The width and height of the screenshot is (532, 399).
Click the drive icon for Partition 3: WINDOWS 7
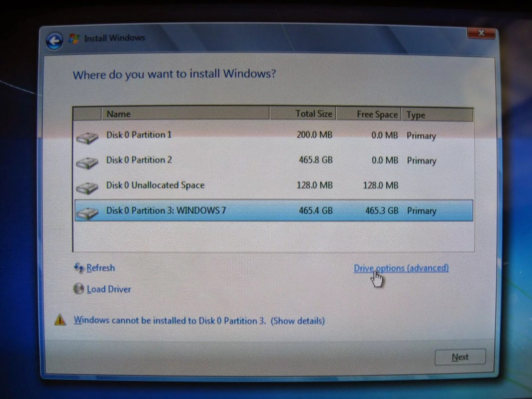pos(87,213)
